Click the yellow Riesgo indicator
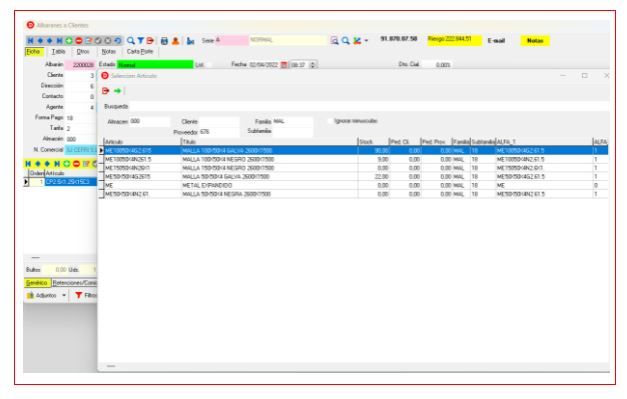 tap(454, 40)
